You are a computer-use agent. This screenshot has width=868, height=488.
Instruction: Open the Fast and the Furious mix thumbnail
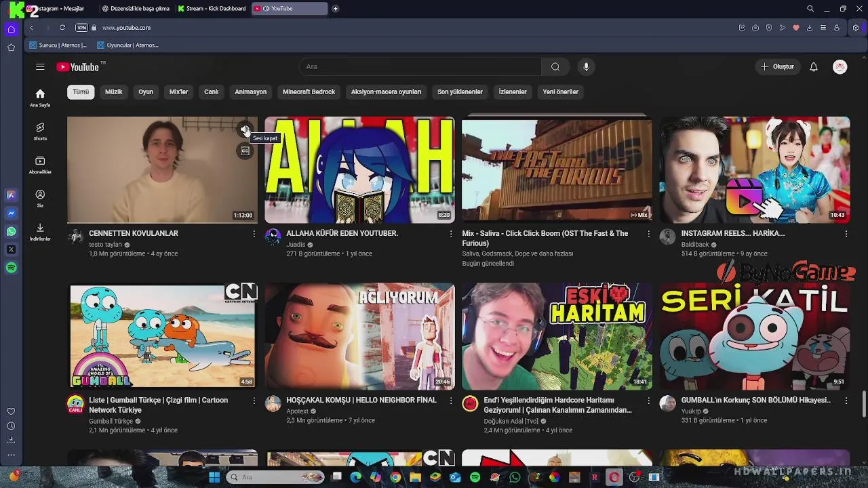pos(557,169)
